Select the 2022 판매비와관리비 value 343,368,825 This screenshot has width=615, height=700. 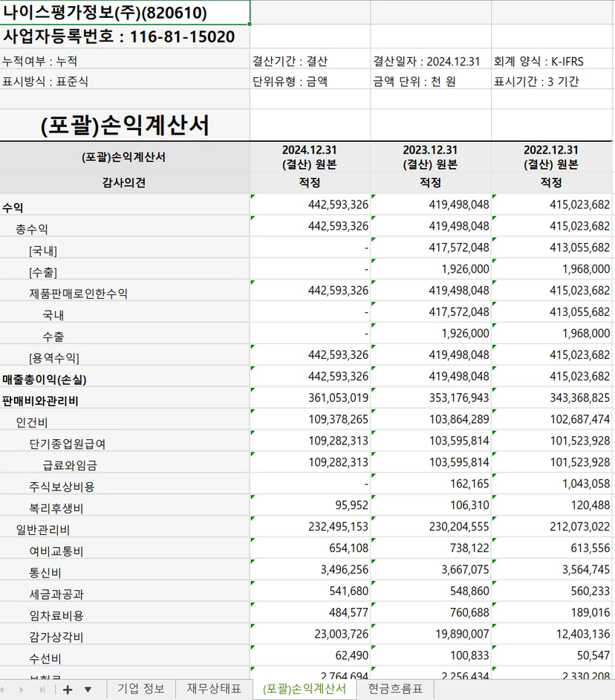pyautogui.click(x=552, y=398)
